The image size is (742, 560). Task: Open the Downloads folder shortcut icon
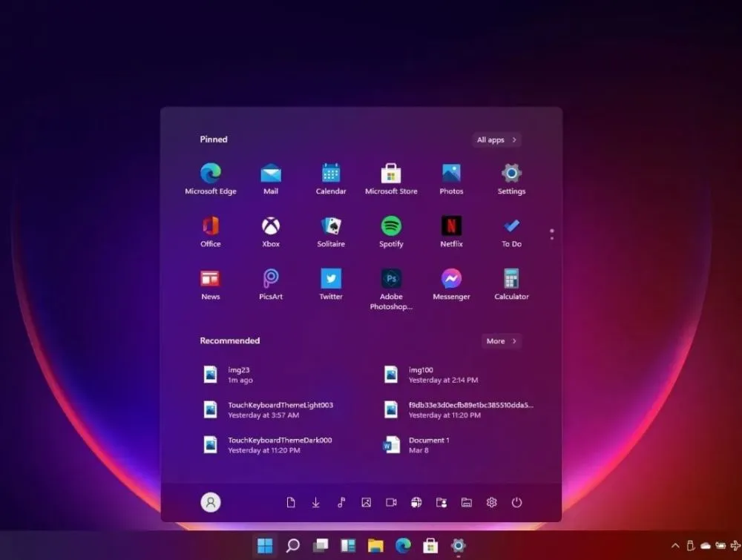coord(315,502)
